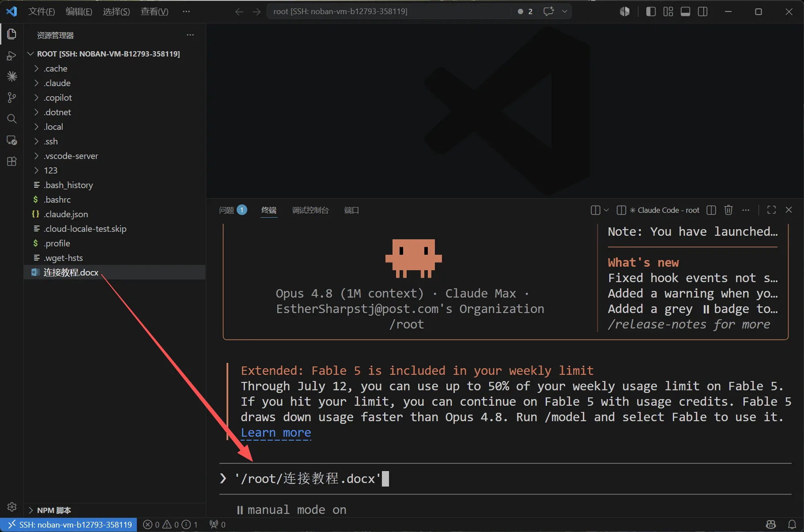Screen dimensions: 804x532
Task: Toggle bottom panel visibility
Action: pyautogui.click(x=685, y=11)
